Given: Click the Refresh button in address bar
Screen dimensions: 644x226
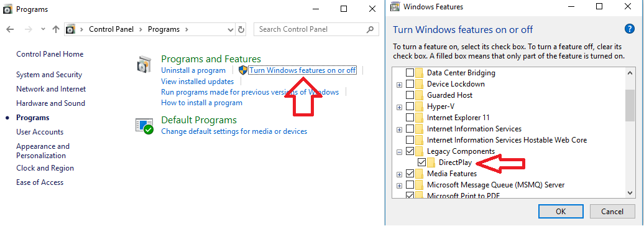Looking at the screenshot, I should click(x=241, y=30).
